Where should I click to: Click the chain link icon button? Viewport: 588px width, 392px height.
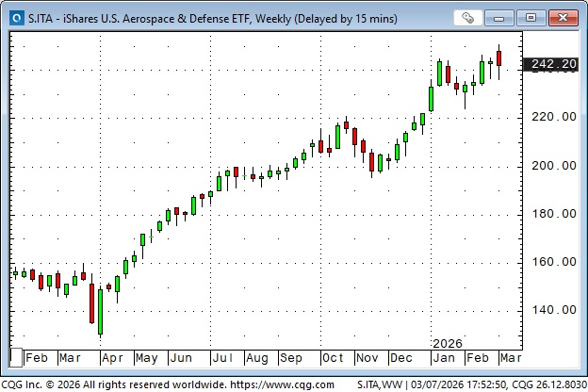[x=467, y=17]
